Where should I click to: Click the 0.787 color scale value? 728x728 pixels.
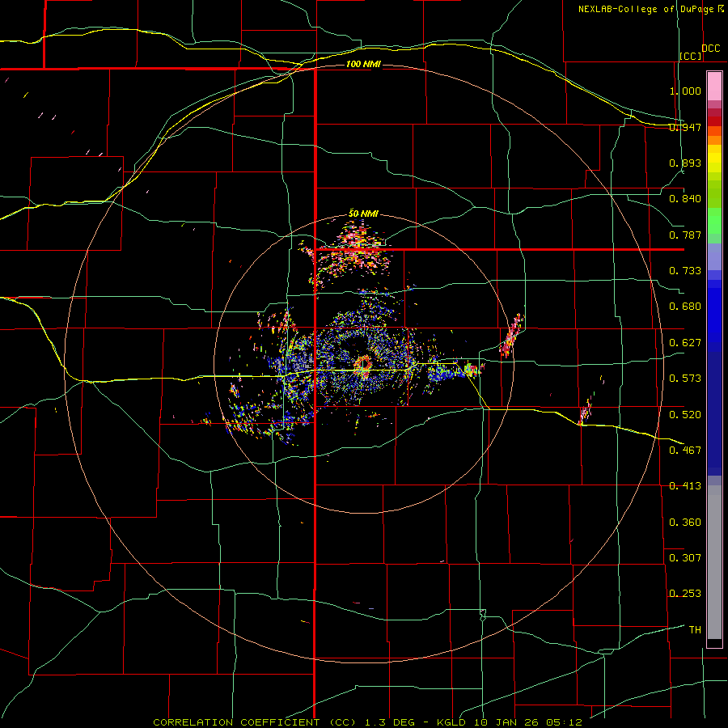(x=685, y=235)
